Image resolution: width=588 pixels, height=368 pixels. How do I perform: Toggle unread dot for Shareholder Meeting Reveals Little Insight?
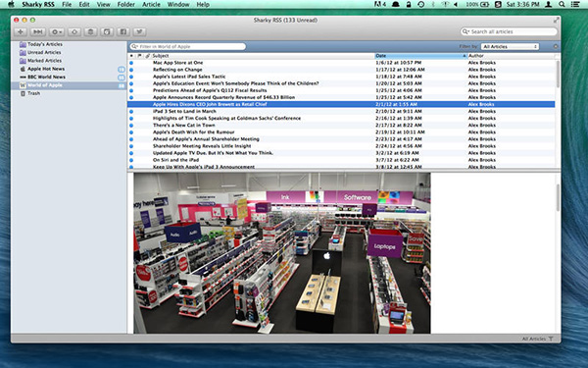click(131, 146)
